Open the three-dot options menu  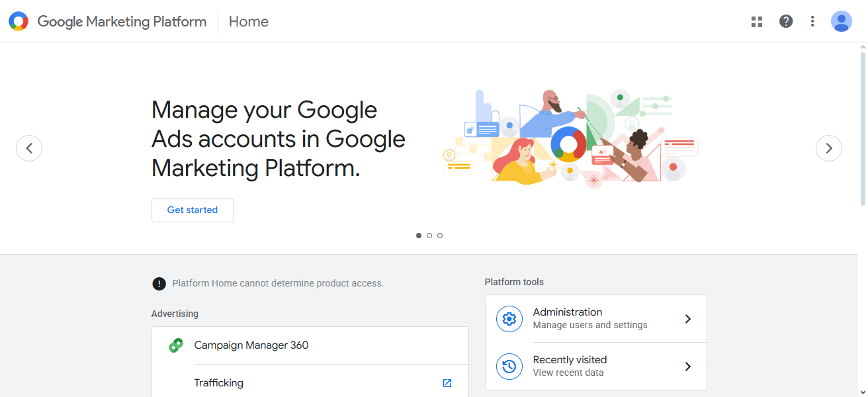(x=812, y=21)
